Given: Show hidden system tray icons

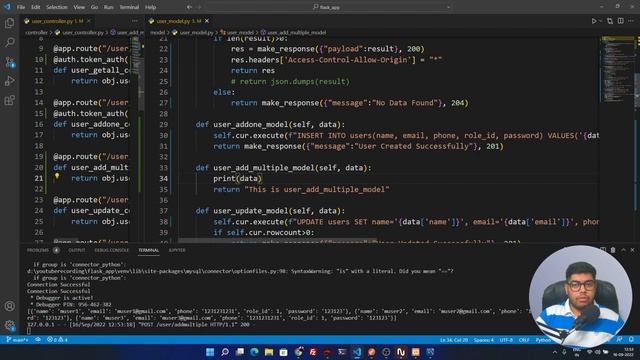Looking at the screenshot, I should 554,352.
